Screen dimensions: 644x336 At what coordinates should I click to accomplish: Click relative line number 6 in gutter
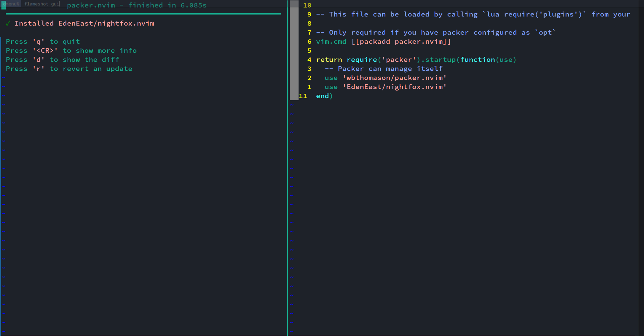(x=309, y=42)
